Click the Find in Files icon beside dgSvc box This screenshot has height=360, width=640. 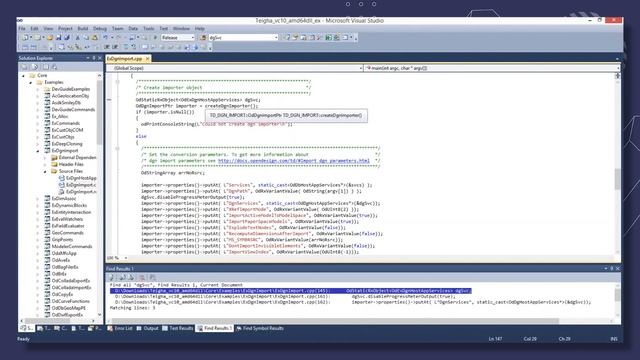click(203, 38)
